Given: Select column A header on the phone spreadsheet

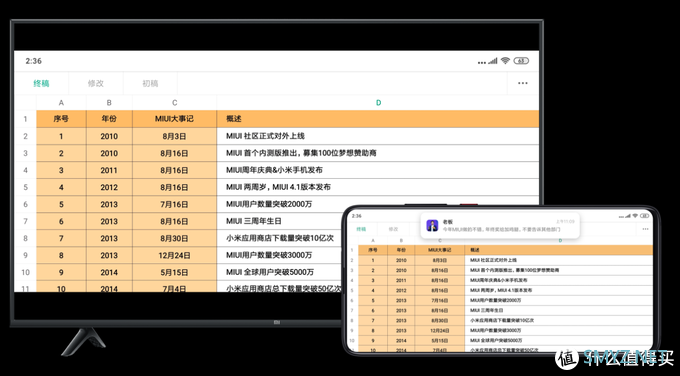Looking at the screenshot, I should [x=373, y=241].
